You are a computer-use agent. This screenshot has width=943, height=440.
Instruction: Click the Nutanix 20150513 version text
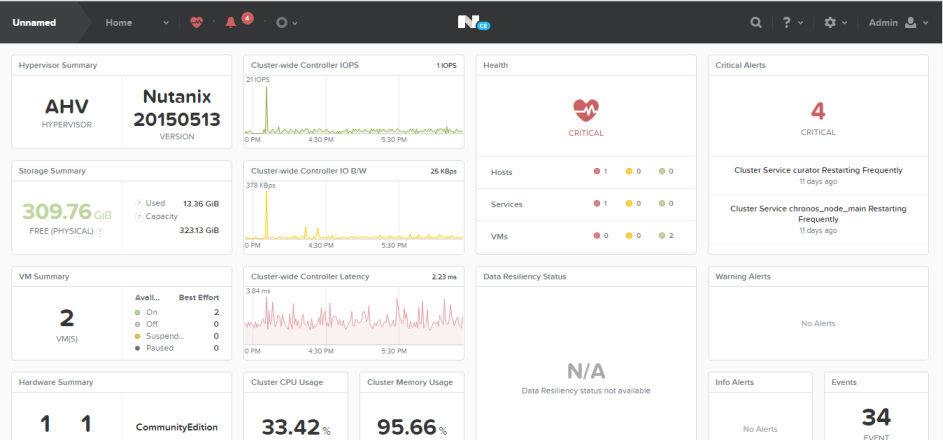177,108
